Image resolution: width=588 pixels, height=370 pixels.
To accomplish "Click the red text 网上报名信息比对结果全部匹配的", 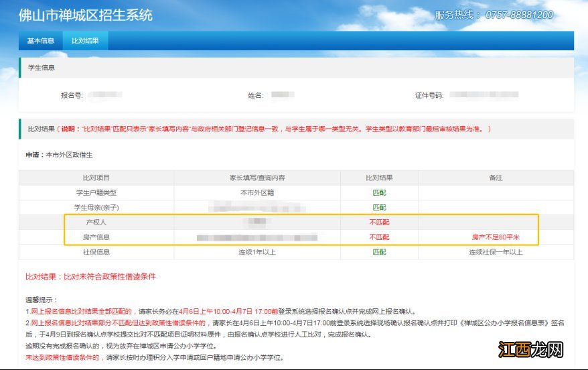I will pos(82,312).
